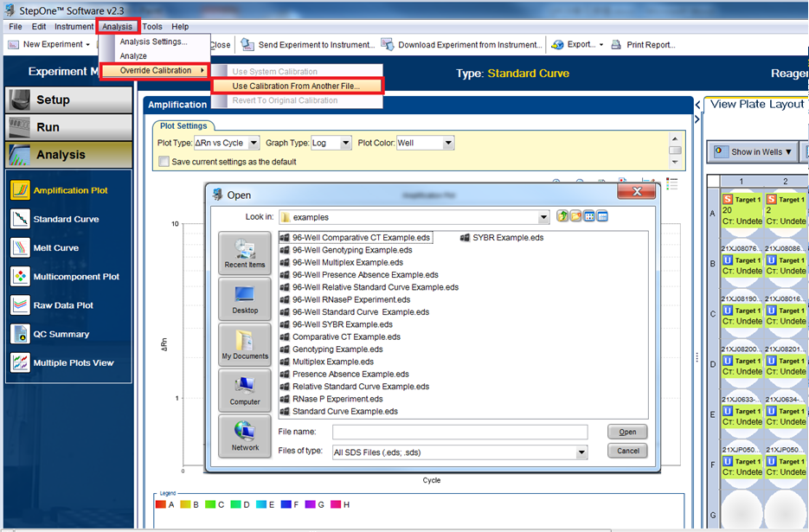Choose Analysis Settings menu entry
809x532 pixels.
pyautogui.click(x=154, y=42)
